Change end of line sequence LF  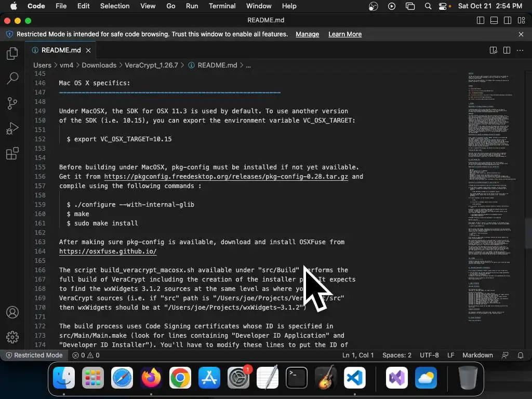pyautogui.click(x=450, y=355)
